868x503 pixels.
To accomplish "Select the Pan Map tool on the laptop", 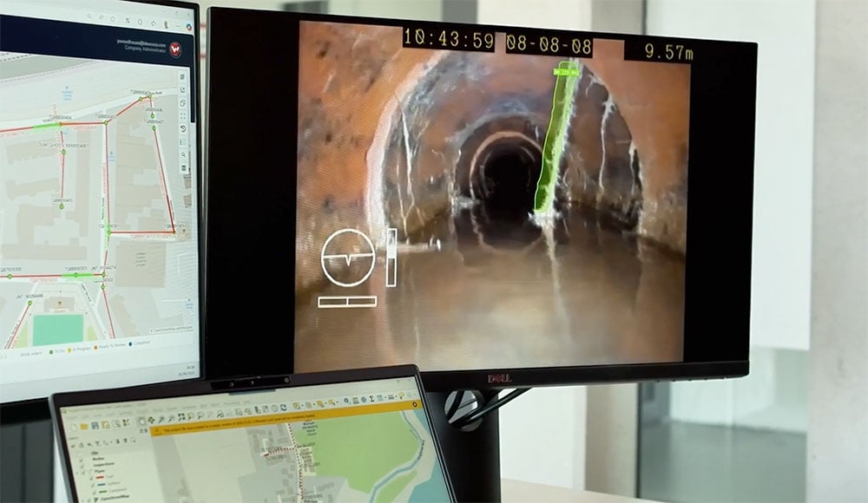I will point(142,421).
